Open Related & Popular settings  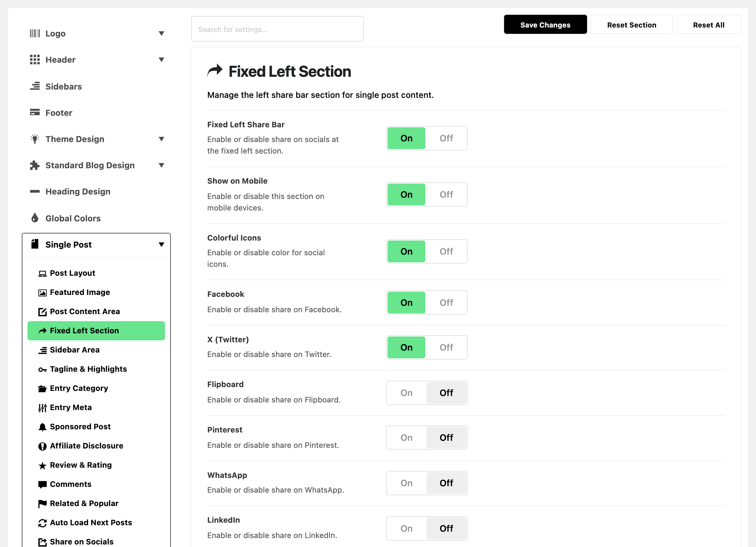point(96,503)
